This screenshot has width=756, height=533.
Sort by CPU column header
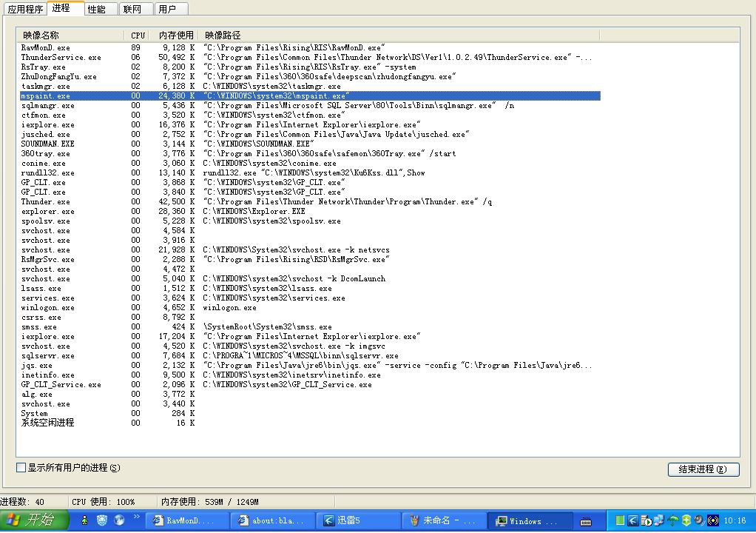click(x=138, y=36)
